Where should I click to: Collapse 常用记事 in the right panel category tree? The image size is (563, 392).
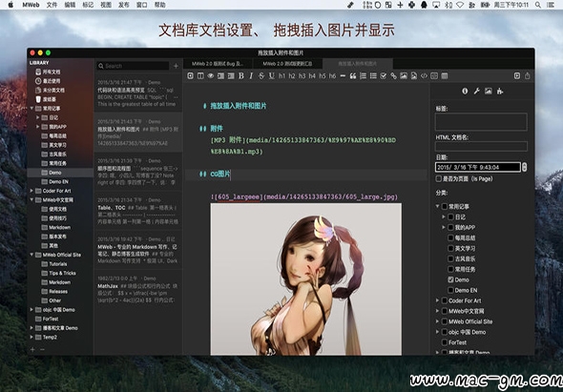[x=438, y=206]
